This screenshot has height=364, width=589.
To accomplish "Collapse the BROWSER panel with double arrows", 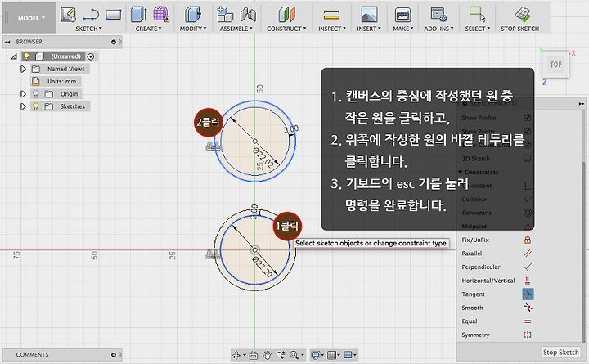I will point(7,42).
